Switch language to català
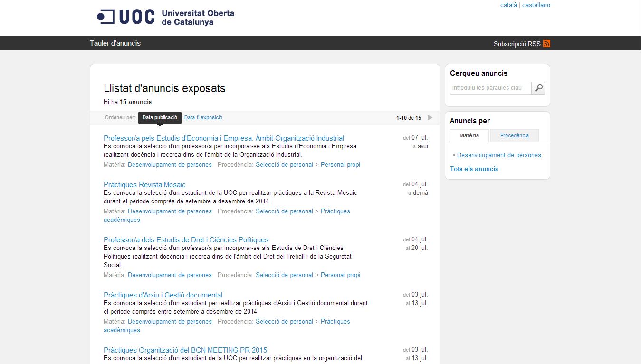 [508, 5]
